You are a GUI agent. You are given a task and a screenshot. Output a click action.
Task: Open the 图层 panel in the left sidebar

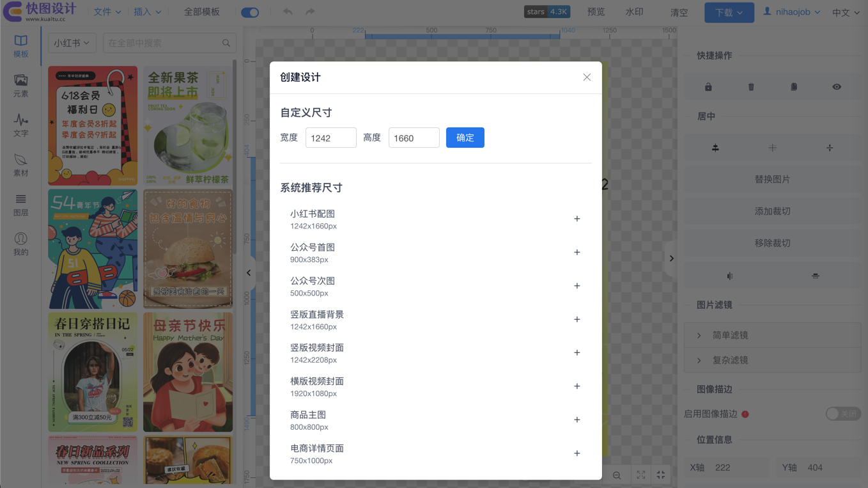(x=20, y=205)
